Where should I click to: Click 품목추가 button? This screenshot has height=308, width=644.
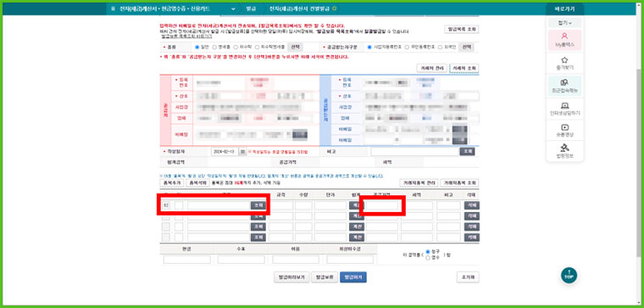tap(171, 182)
